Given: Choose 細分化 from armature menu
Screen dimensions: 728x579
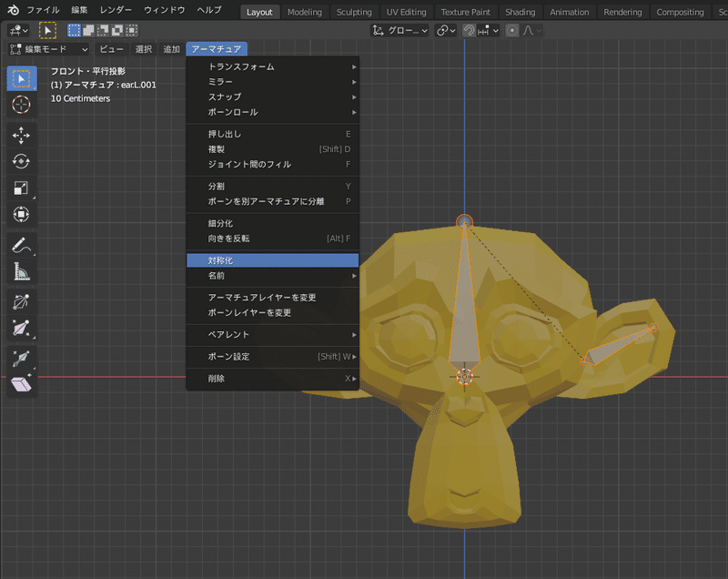Looking at the screenshot, I should pyautogui.click(x=272, y=223).
